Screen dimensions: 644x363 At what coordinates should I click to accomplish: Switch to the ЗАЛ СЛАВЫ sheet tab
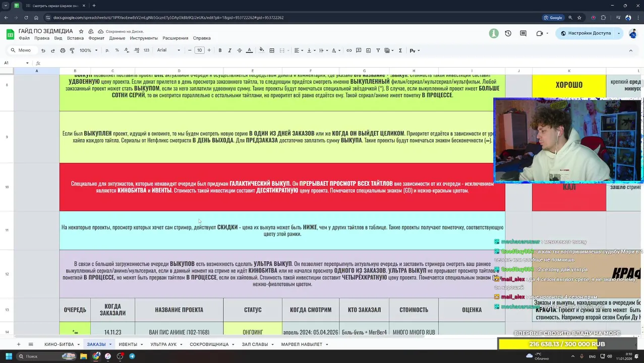255,344
